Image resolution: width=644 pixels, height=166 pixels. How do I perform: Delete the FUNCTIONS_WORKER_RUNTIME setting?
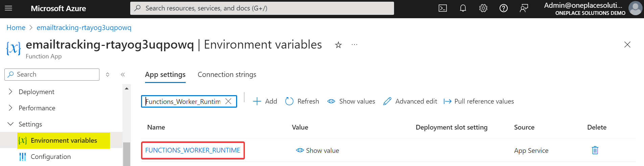tap(595, 150)
